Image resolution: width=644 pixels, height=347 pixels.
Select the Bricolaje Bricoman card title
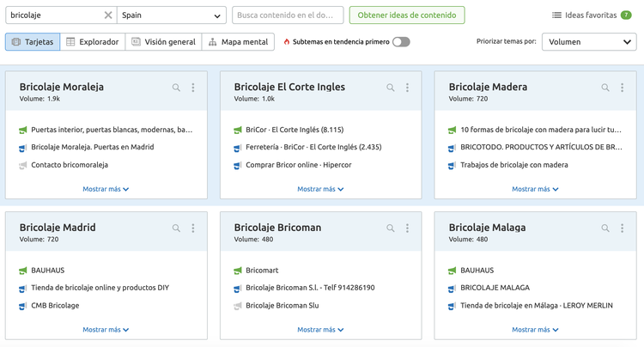pyautogui.click(x=277, y=228)
